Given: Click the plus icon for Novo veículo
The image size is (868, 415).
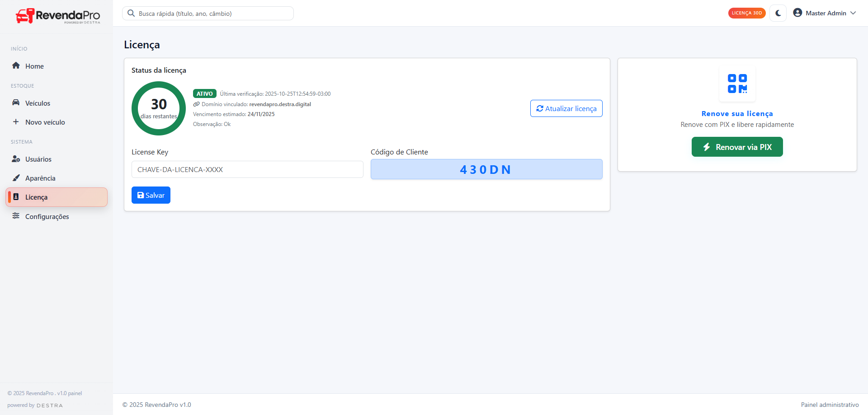Looking at the screenshot, I should pos(16,122).
